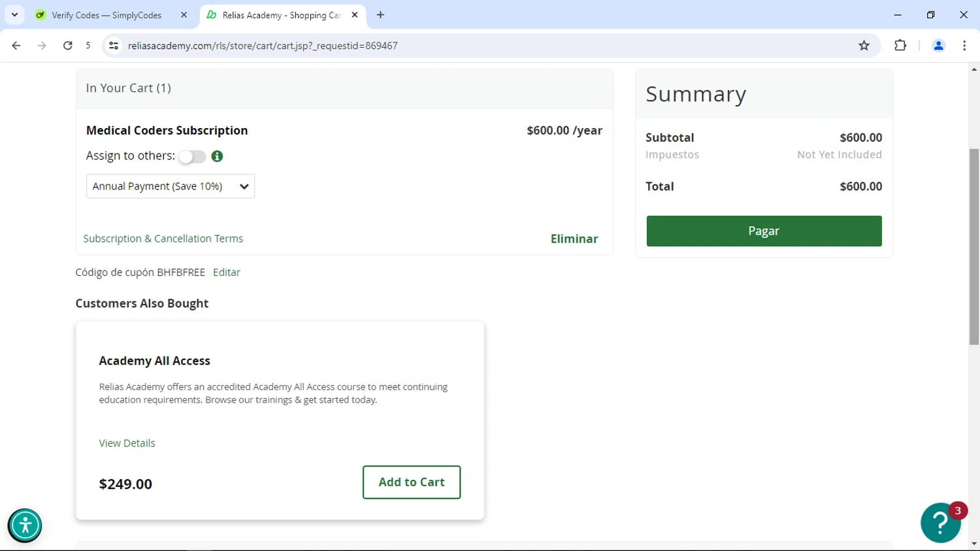Click the $249.00 price text

[125, 484]
